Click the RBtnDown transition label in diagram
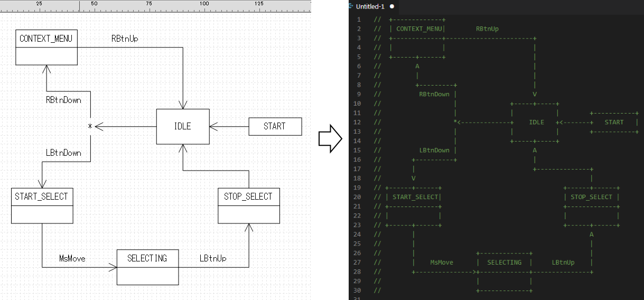 [63, 100]
